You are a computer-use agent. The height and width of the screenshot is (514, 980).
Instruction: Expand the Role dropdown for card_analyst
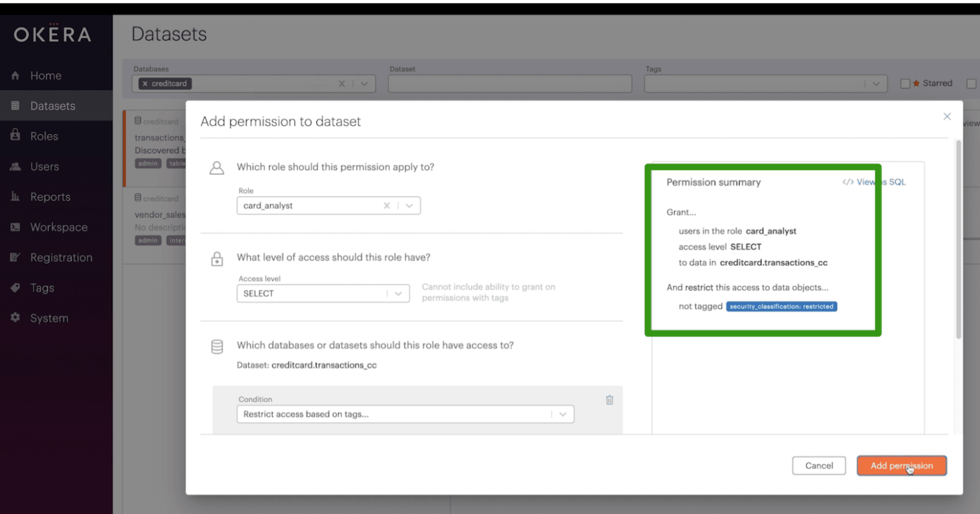tap(408, 205)
